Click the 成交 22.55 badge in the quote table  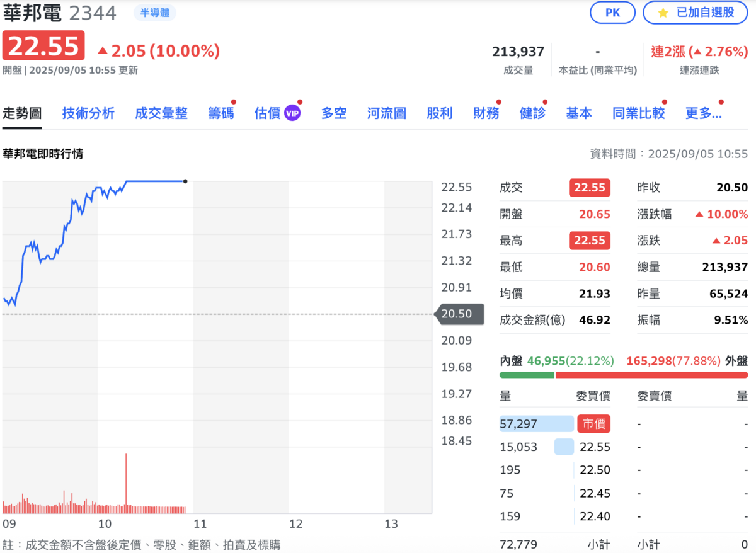[x=590, y=188]
